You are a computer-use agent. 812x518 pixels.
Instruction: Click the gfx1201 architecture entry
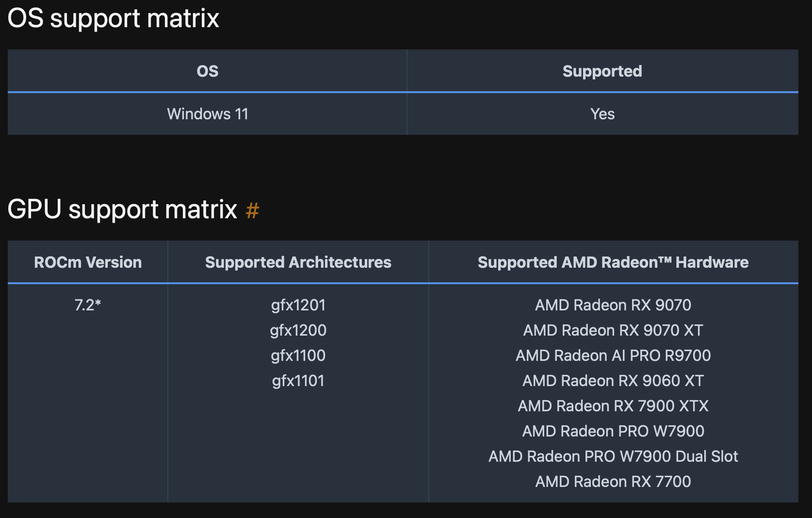click(x=298, y=305)
